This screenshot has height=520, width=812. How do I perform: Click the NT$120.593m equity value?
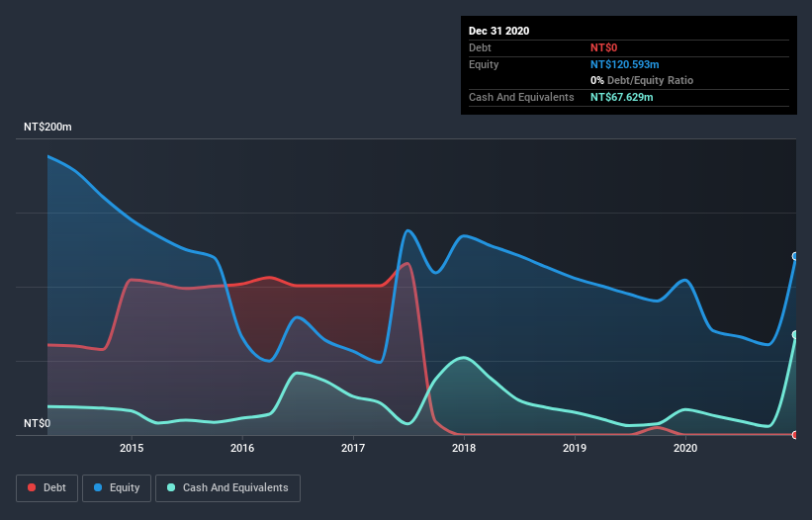[x=624, y=64]
